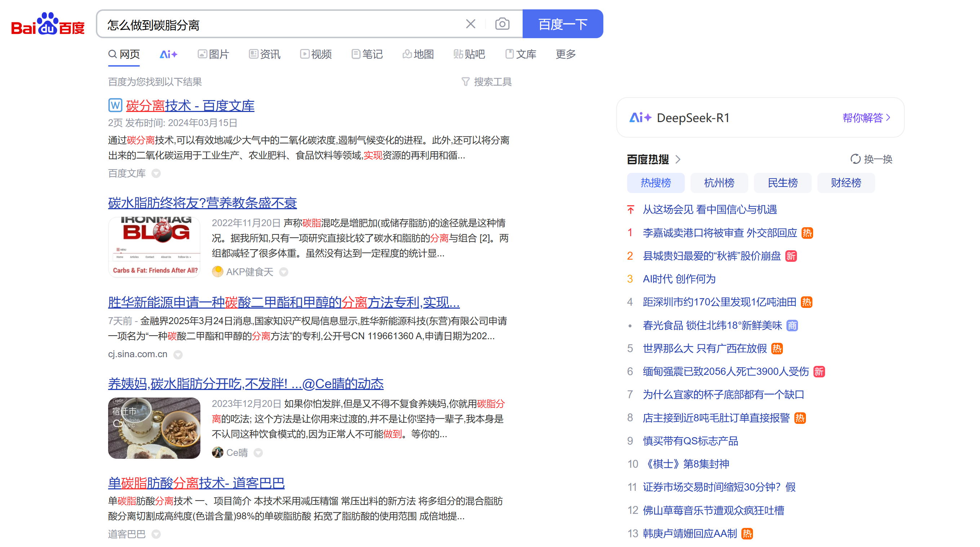Switch to 文库 tab
Image resolution: width=980 pixels, height=547 pixels.
coord(520,54)
